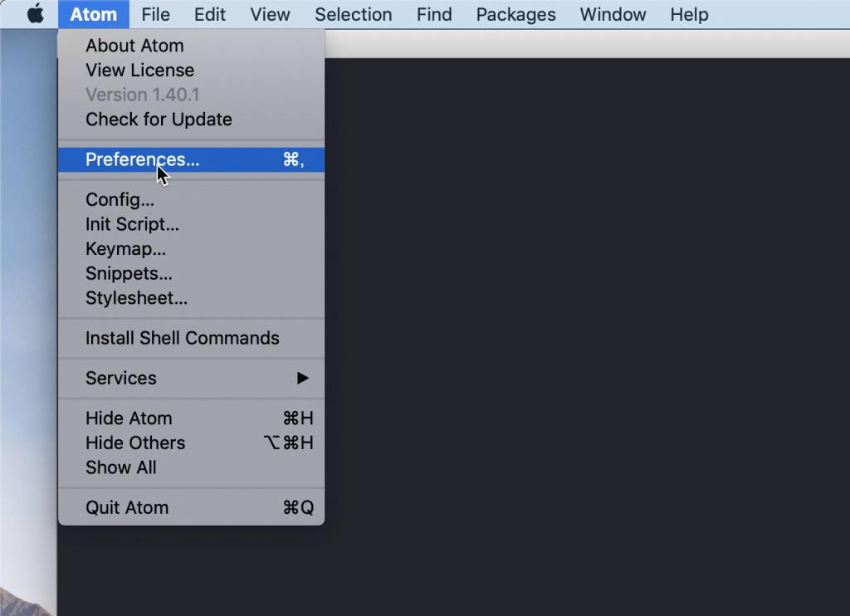Choose Check for Update
Screen dimensions: 850x616
pyautogui.click(x=159, y=120)
